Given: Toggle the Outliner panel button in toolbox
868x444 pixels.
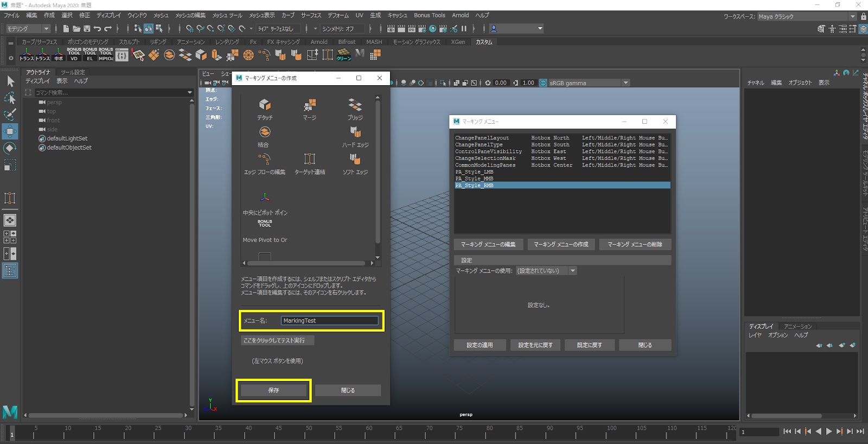Looking at the screenshot, I should click(10, 271).
